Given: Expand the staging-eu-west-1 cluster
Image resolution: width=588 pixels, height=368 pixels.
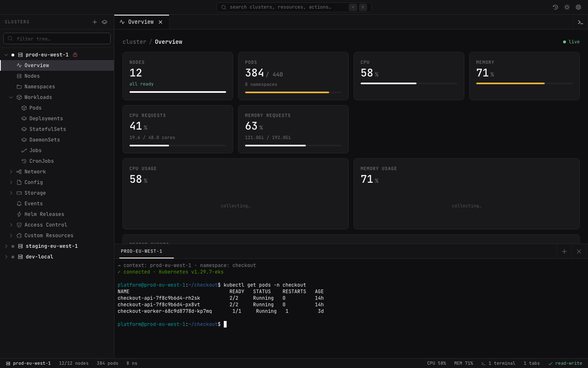Looking at the screenshot, I should [6, 246].
